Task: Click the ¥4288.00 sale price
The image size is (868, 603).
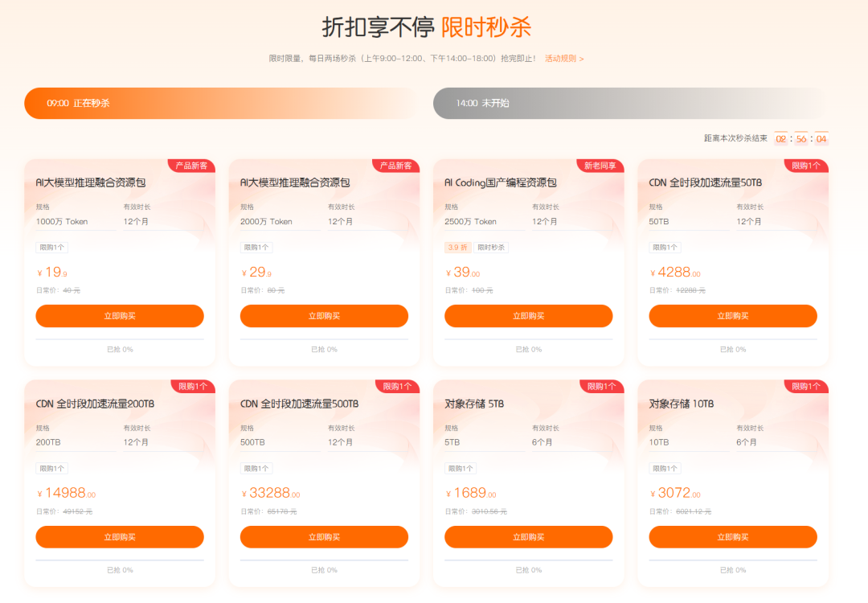Action: click(x=675, y=273)
